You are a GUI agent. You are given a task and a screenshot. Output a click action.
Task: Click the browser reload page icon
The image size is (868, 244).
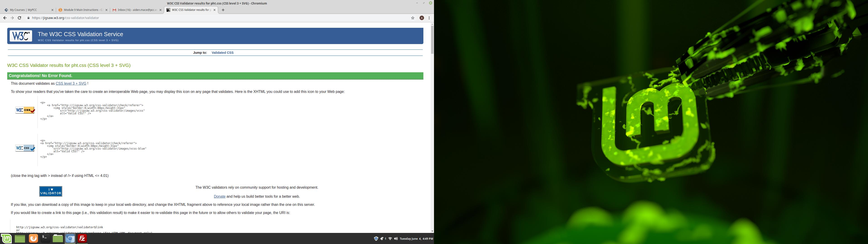coord(19,18)
